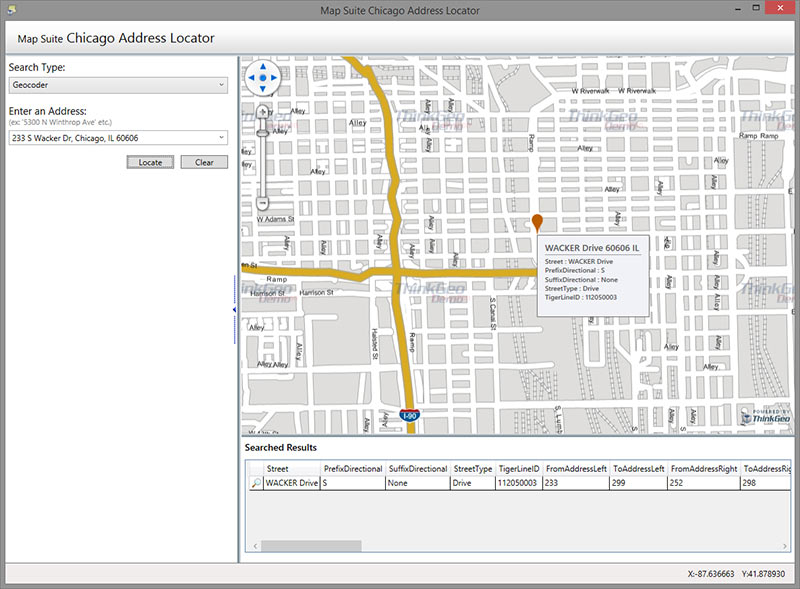
Task: Select the 112050003 TigerLineID cell
Action: pos(519,483)
